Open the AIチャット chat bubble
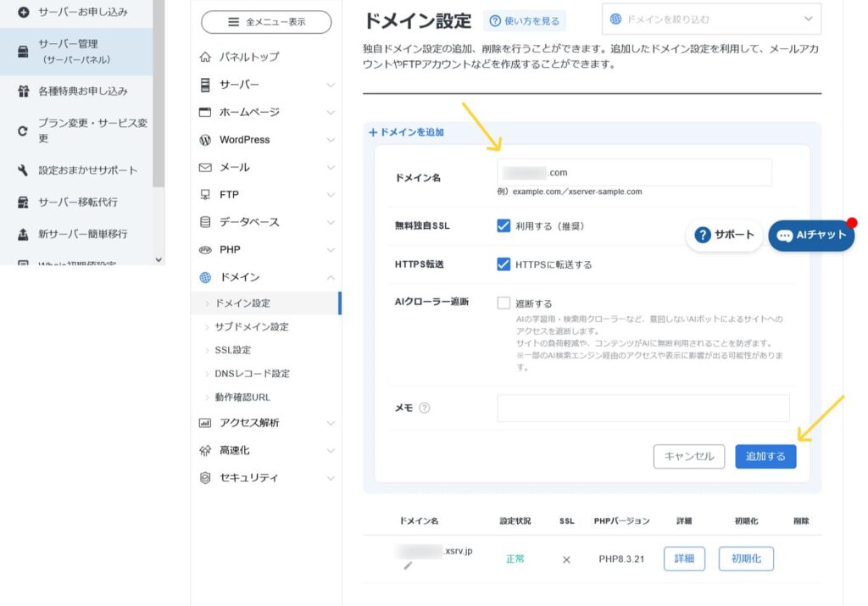 [811, 236]
